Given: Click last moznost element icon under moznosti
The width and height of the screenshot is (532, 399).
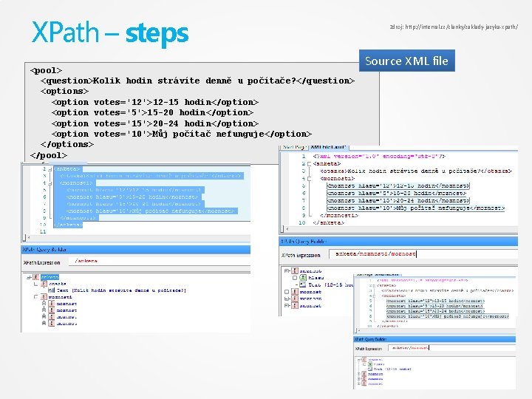Looking at the screenshot, I should [52, 324].
